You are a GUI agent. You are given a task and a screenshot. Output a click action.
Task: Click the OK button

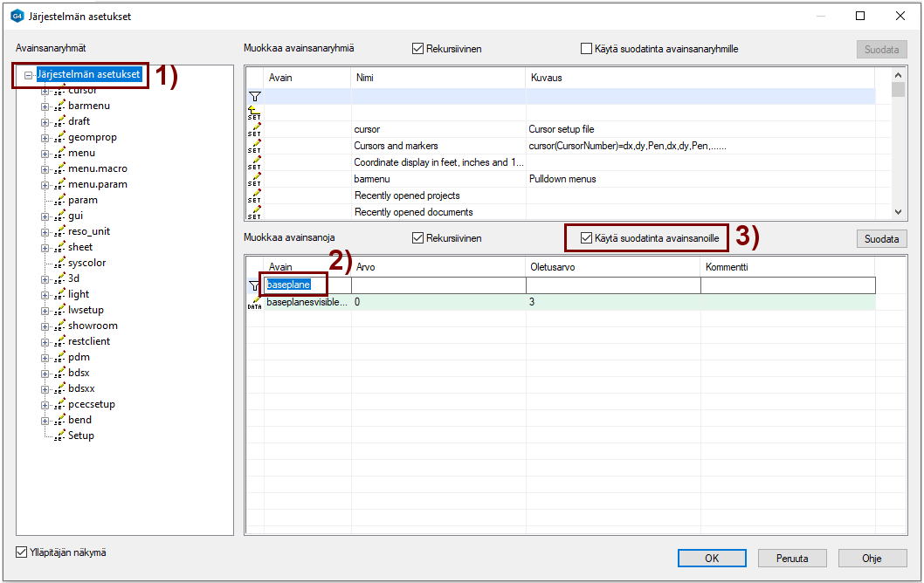click(x=712, y=559)
